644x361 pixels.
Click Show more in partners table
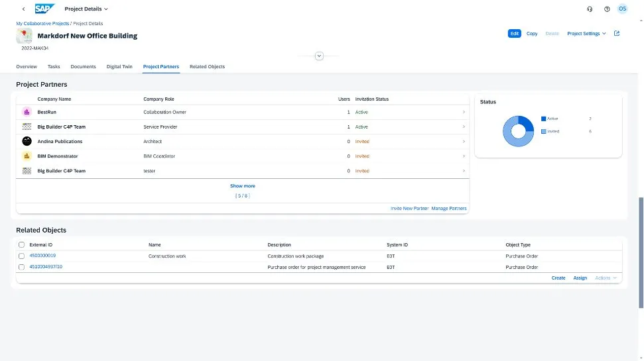click(x=242, y=186)
